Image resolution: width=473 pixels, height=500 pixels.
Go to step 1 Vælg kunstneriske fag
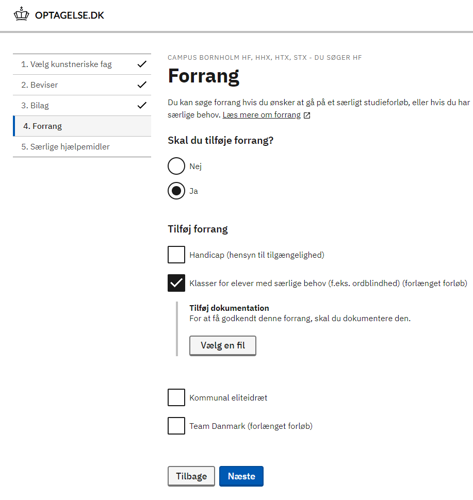point(82,64)
